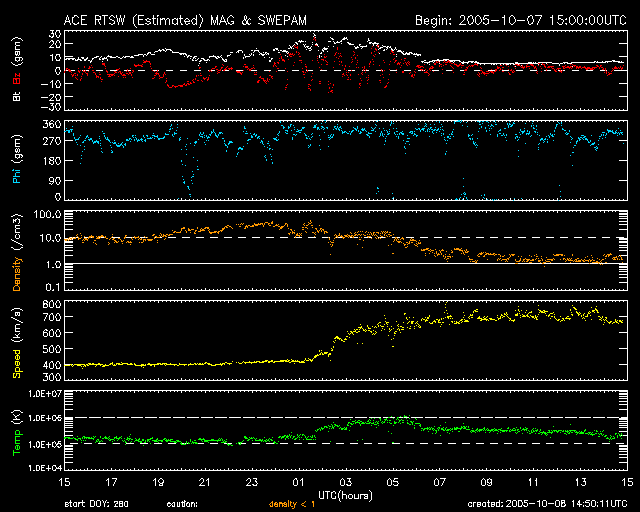Screen dimensions: 640x512
Task: Click the '05' hour label on the time axis
Action: pos(392,483)
